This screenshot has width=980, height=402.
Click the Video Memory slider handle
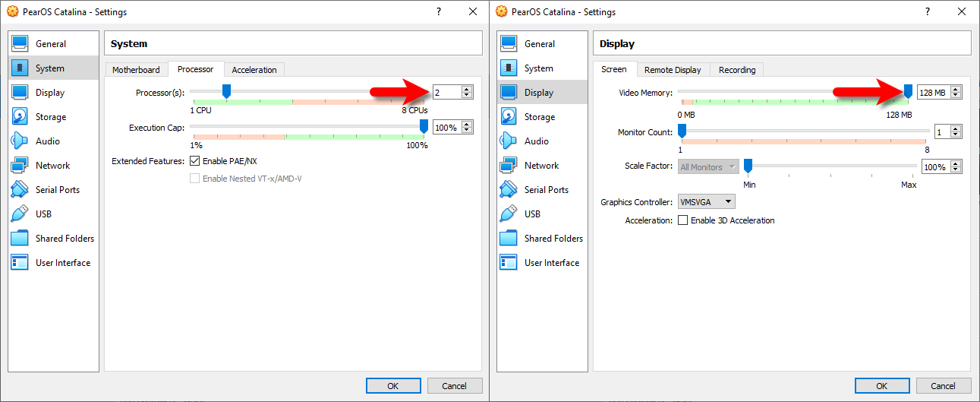908,92
